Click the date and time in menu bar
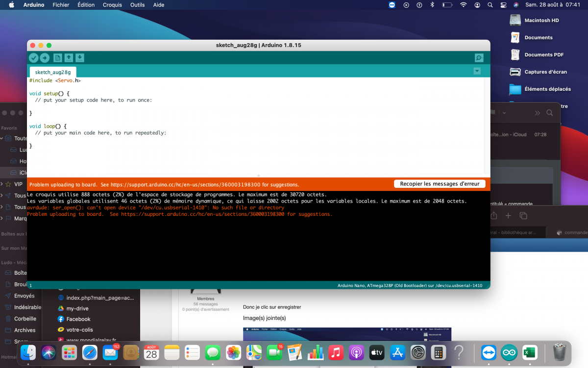Viewport: 588px width, 368px height. click(x=553, y=5)
